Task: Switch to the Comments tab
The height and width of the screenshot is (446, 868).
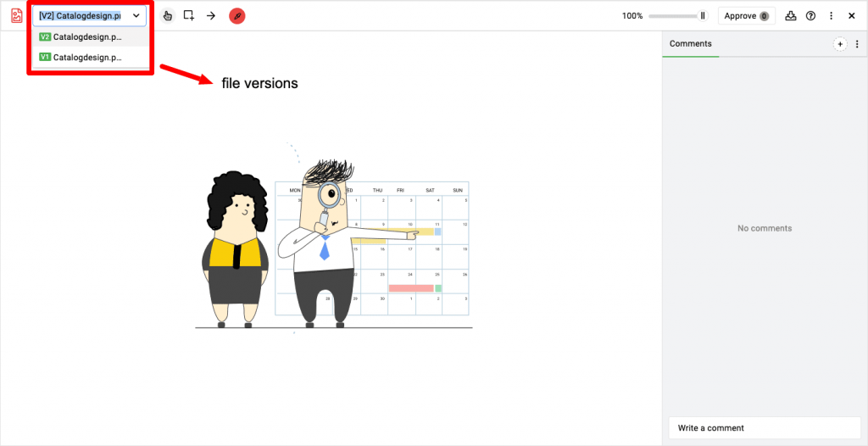Action: tap(691, 44)
